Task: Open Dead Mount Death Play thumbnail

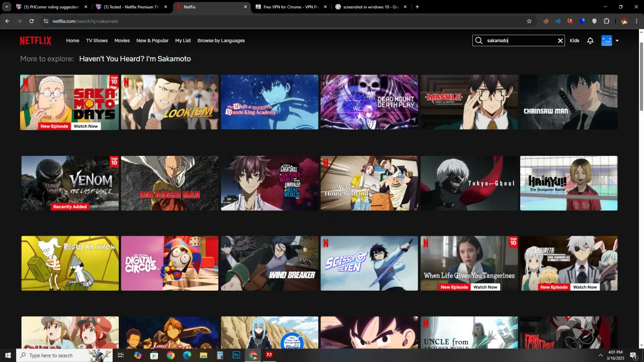Action: pos(369,102)
